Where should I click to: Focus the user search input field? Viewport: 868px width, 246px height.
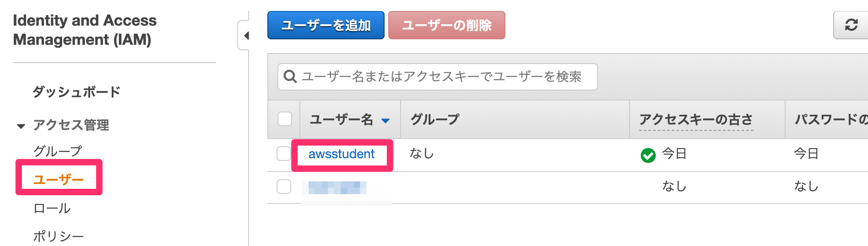click(437, 77)
